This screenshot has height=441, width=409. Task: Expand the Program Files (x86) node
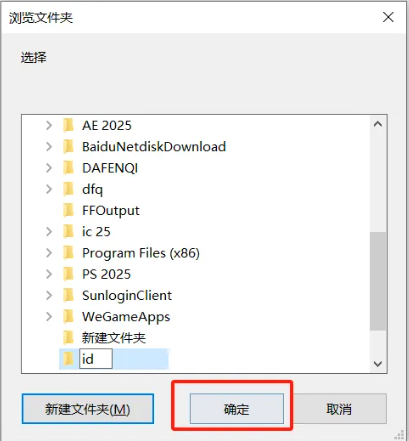[49, 253]
